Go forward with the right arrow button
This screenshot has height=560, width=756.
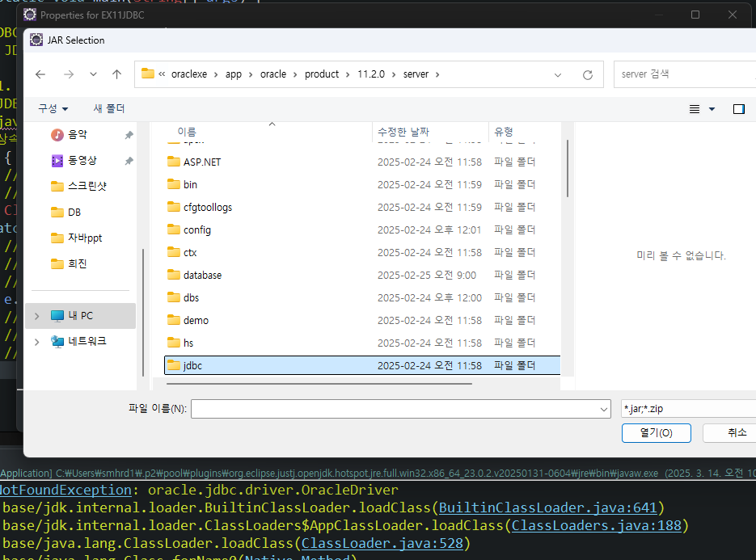(69, 74)
